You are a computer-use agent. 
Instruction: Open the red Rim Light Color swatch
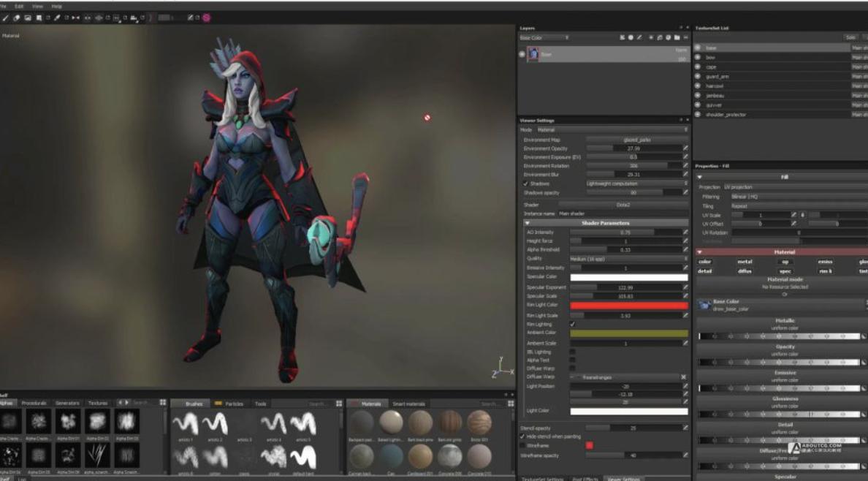tap(628, 305)
